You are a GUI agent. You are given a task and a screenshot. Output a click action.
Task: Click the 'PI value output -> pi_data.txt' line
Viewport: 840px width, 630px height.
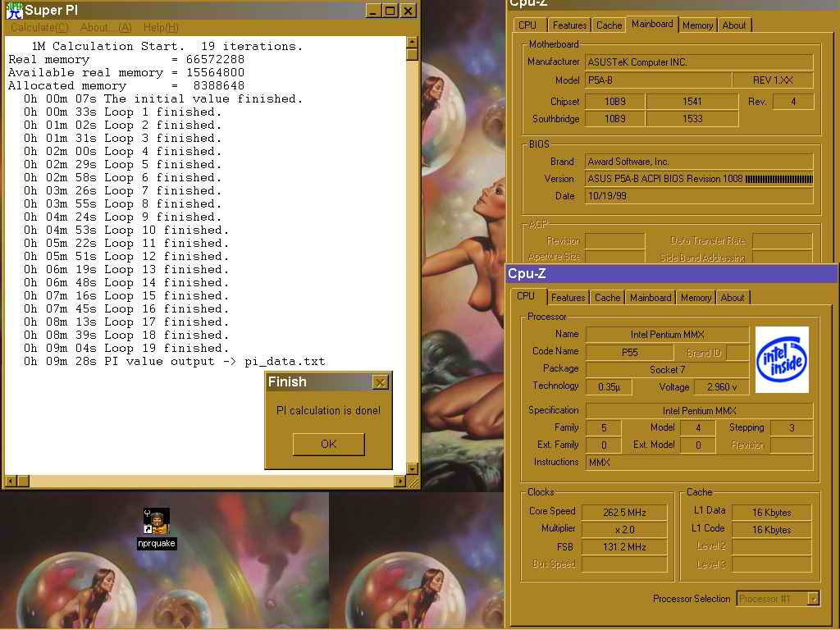[x=174, y=362]
